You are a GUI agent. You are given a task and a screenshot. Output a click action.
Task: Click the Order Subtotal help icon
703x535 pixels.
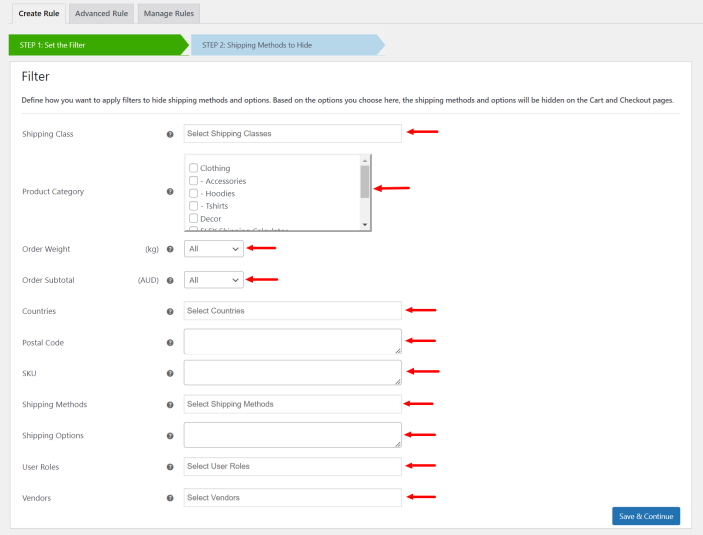(170, 281)
